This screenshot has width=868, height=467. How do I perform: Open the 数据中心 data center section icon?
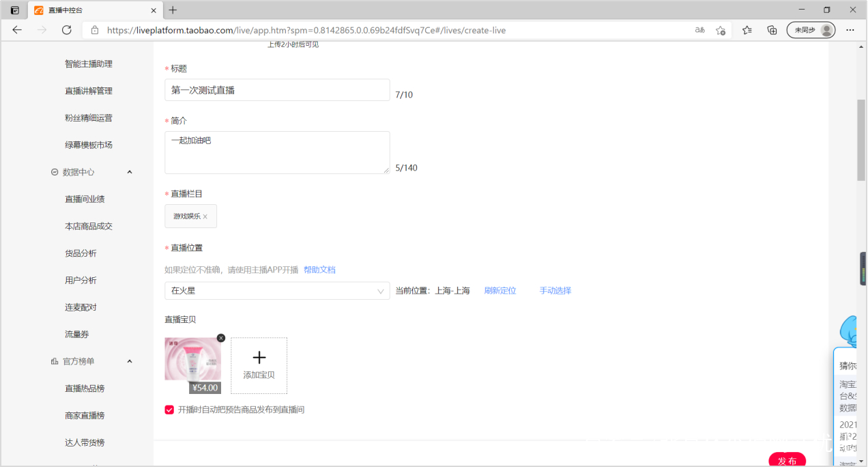(x=54, y=171)
